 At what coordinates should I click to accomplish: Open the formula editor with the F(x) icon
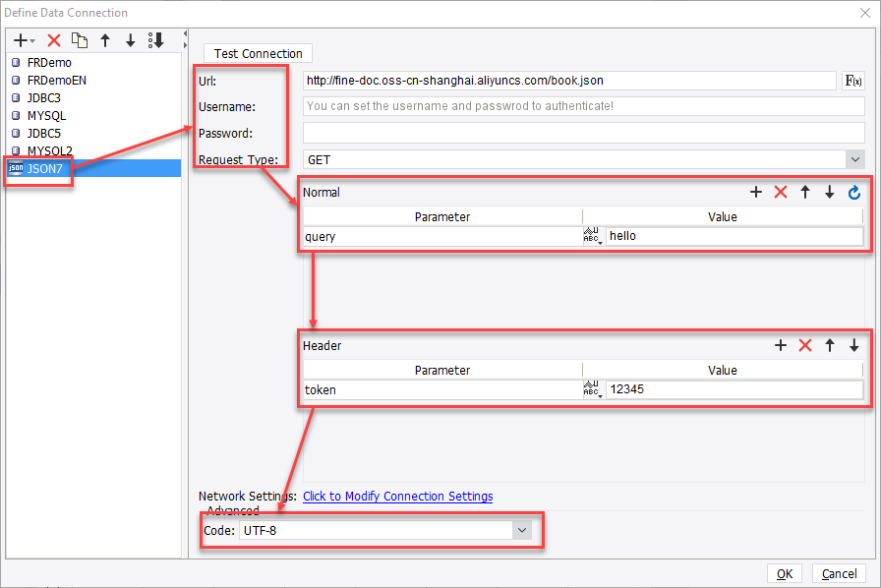pyautogui.click(x=852, y=80)
